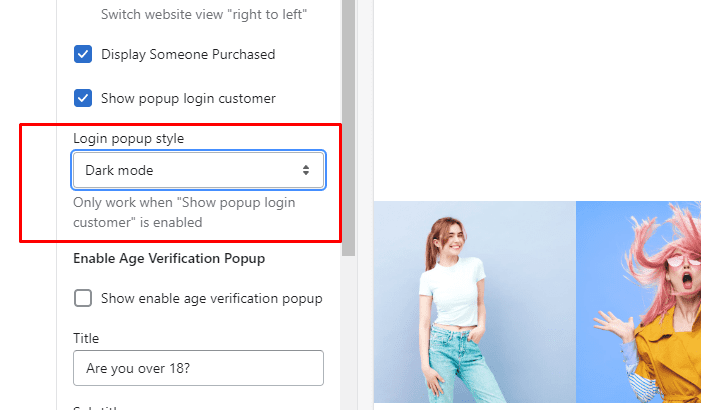Click the 'Only work when Show popup login' hint
This screenshot has height=410, width=701.
(184, 212)
